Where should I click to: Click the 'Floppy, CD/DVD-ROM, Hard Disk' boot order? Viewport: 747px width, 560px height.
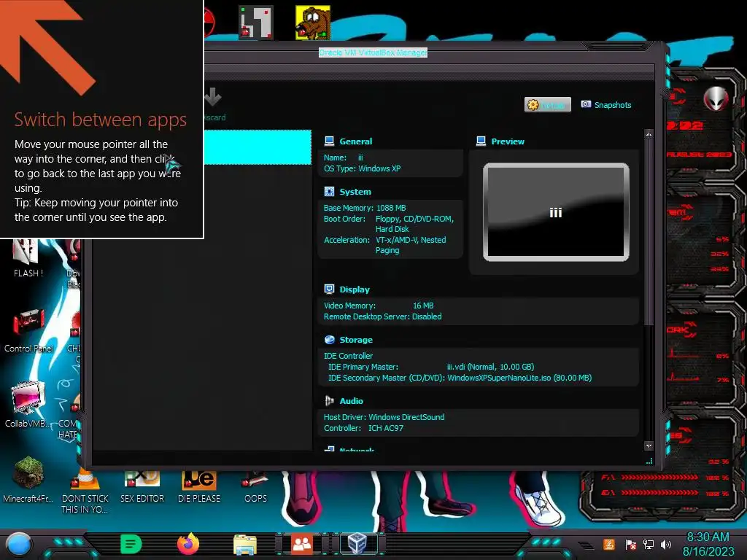click(414, 224)
